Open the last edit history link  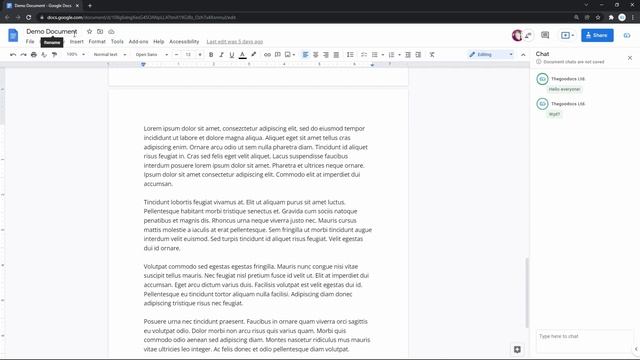tap(235, 42)
